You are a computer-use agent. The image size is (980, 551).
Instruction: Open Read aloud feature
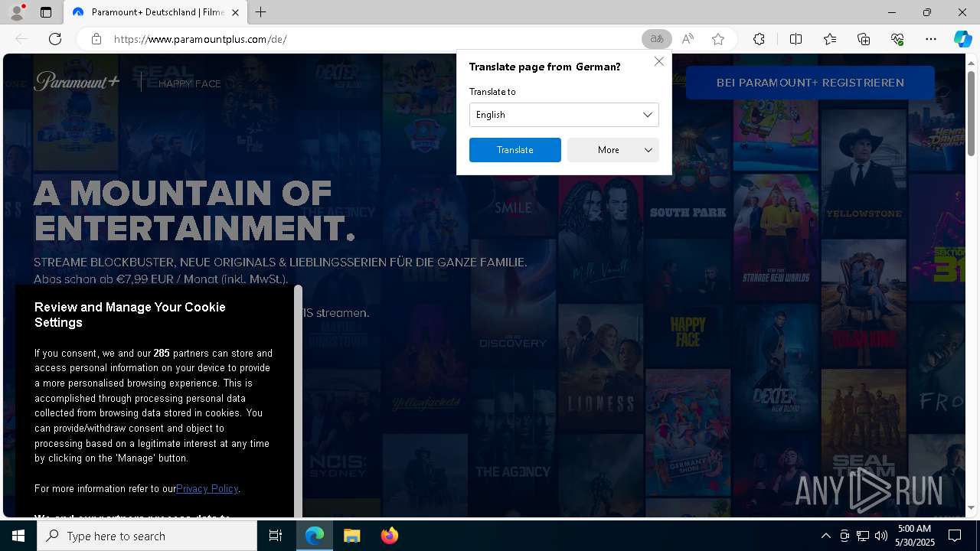click(688, 39)
